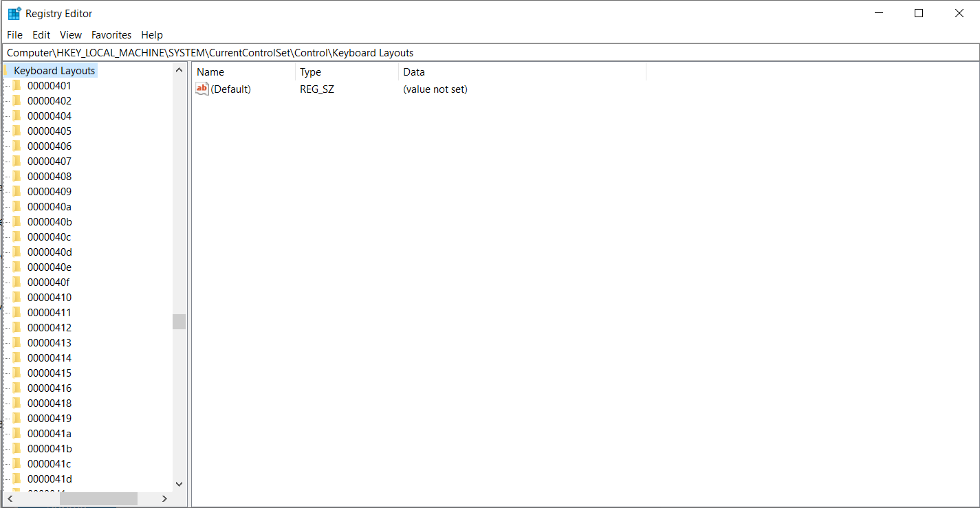Click the folder icon beside 0000040f
This screenshot has height=508, width=980.
pyautogui.click(x=17, y=282)
